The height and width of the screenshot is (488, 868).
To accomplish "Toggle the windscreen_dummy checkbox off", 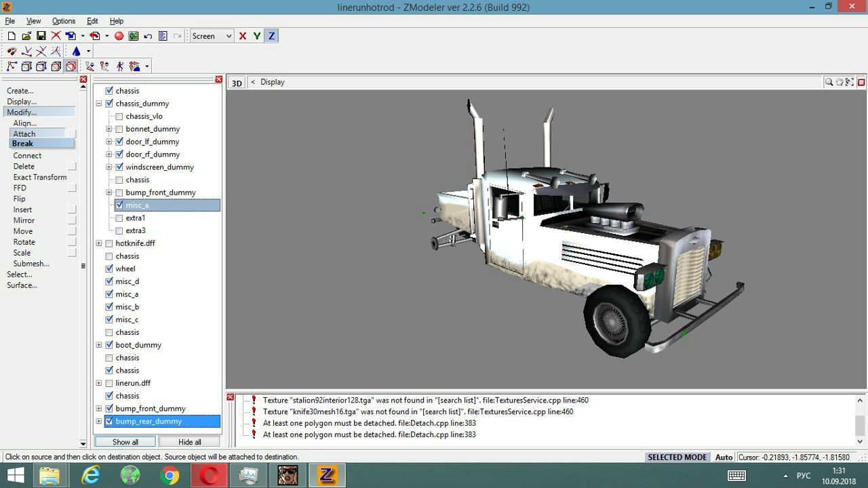I will pyautogui.click(x=119, y=167).
